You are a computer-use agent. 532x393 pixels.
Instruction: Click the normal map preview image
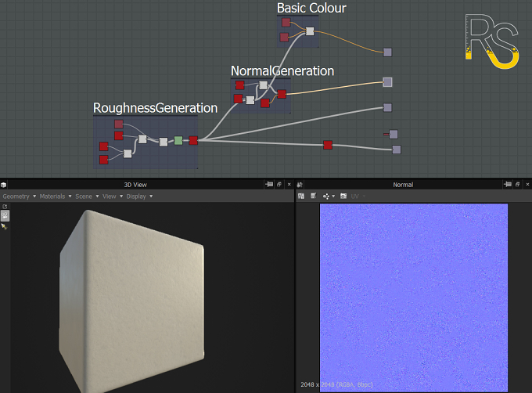(x=414, y=297)
